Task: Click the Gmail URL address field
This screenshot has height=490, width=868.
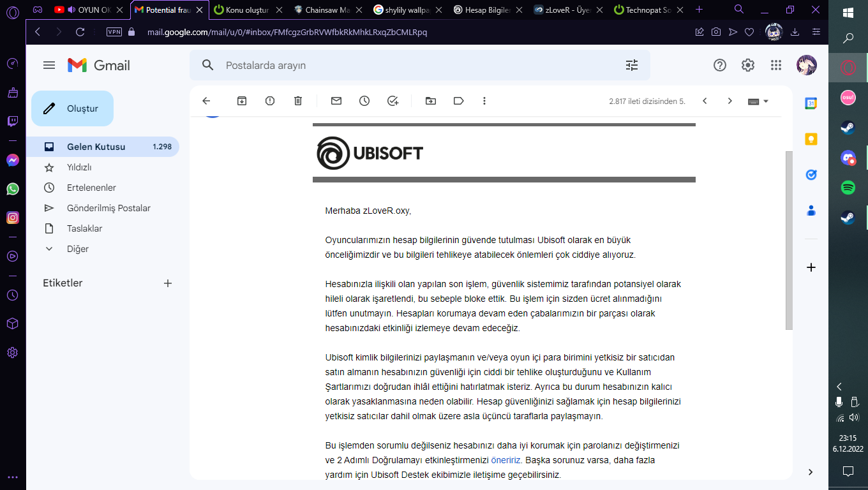Action: pyautogui.click(x=287, y=32)
